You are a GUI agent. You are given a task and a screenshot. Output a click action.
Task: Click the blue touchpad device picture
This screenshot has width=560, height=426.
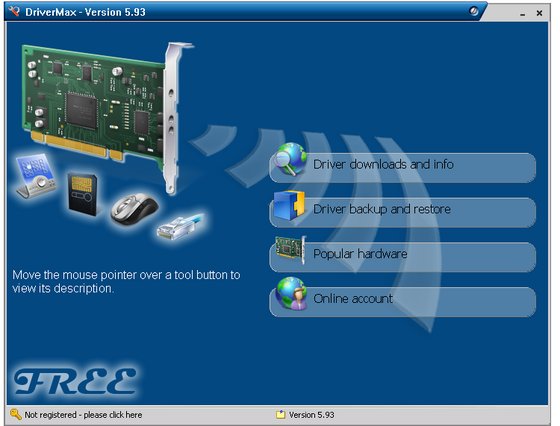(35, 176)
